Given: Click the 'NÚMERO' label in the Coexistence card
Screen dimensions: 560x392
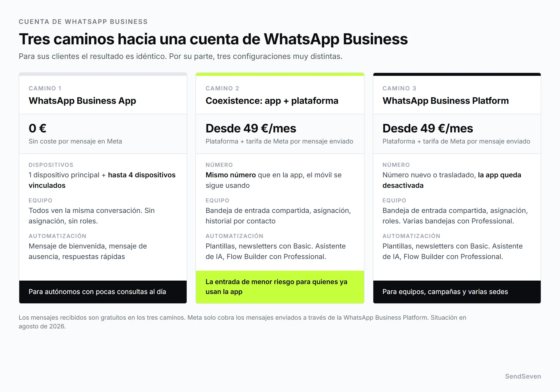Looking at the screenshot, I should (219, 165).
